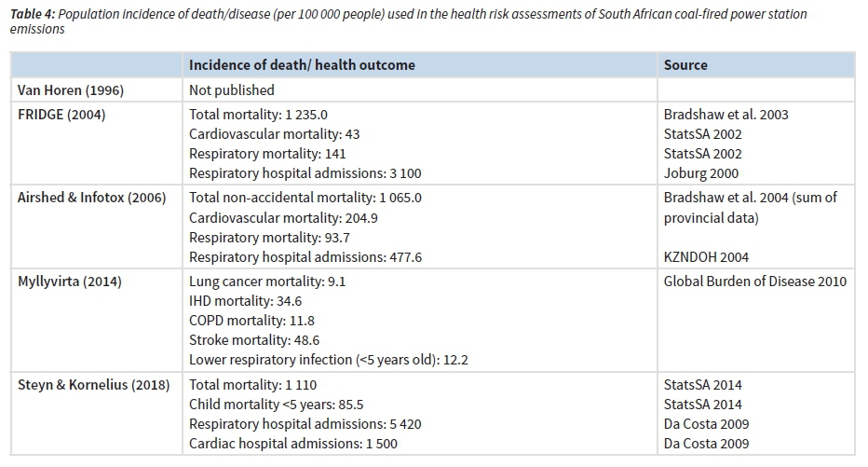The width and height of the screenshot is (868, 467).
Task: Select the 'Airshed & Infotox (2006)' row label
Action: (x=91, y=198)
